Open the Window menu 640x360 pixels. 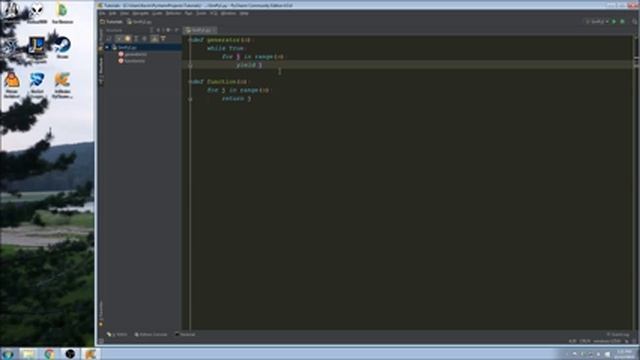228,13
